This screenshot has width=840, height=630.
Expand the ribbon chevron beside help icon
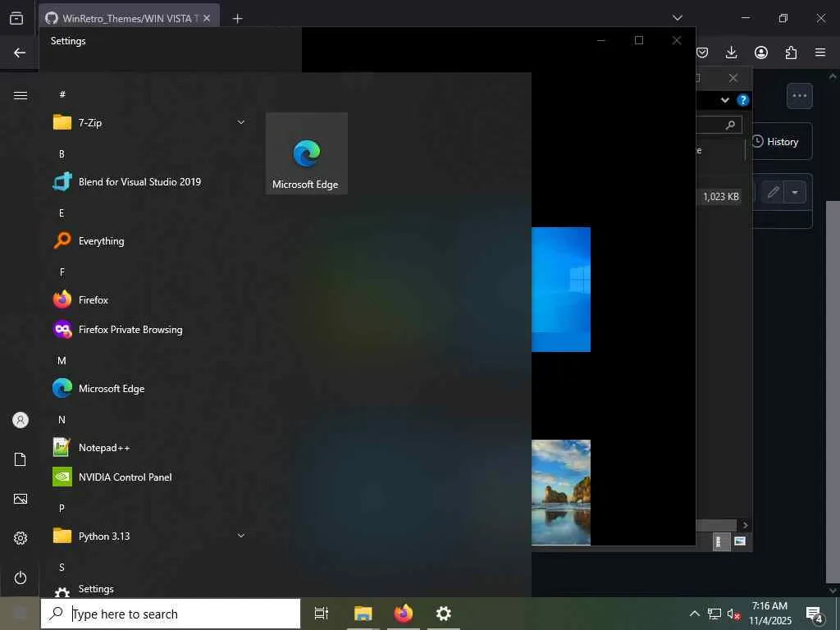click(x=725, y=100)
